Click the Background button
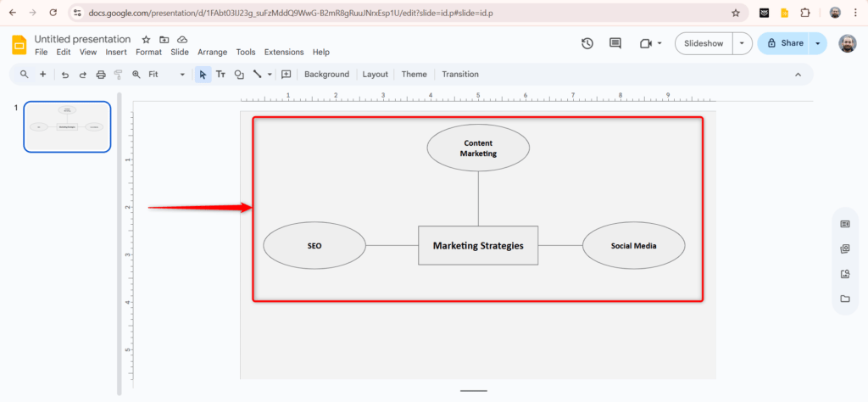 (326, 75)
